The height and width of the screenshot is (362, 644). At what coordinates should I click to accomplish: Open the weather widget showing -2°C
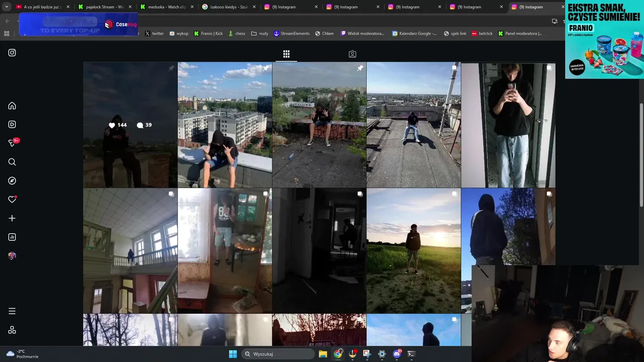23,354
